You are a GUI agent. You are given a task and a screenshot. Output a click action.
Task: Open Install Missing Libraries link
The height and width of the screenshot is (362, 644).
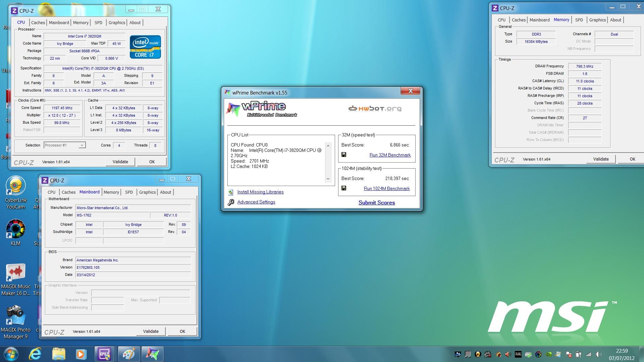[260, 192]
